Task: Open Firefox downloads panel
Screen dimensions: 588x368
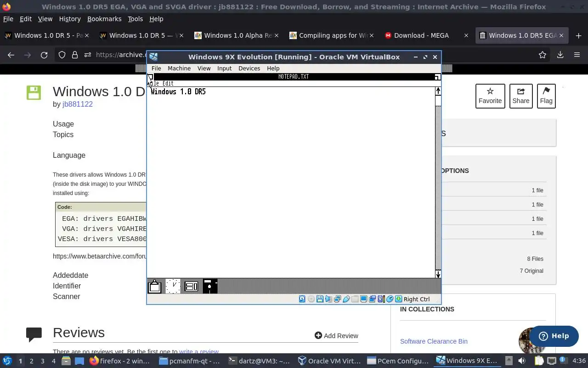Action: click(x=560, y=55)
